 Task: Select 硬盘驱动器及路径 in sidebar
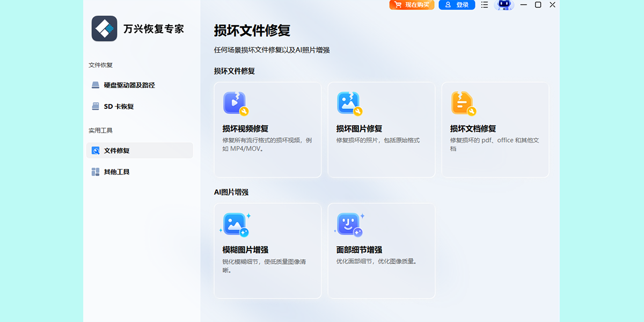tap(129, 85)
